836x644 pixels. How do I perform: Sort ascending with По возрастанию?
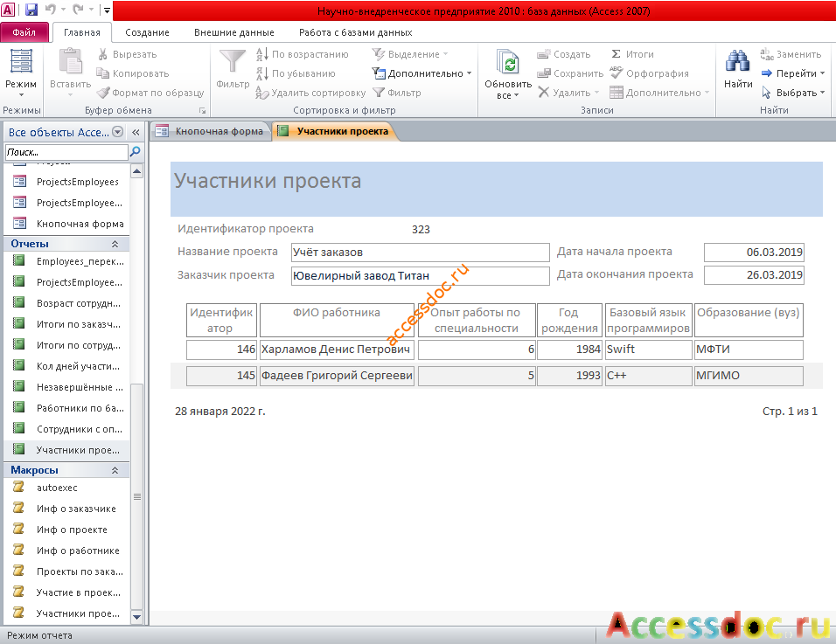point(303,54)
